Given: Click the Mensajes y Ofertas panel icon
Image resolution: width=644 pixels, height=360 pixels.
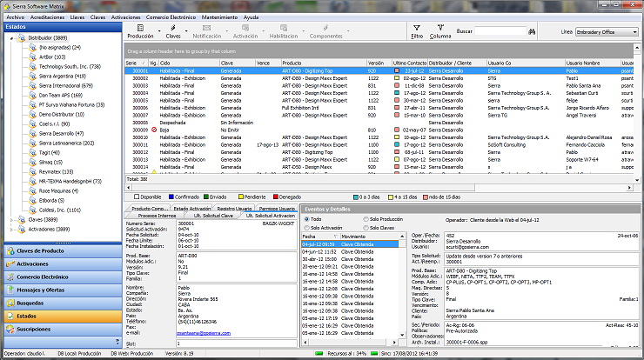Looking at the screenshot, I should [x=10, y=290].
